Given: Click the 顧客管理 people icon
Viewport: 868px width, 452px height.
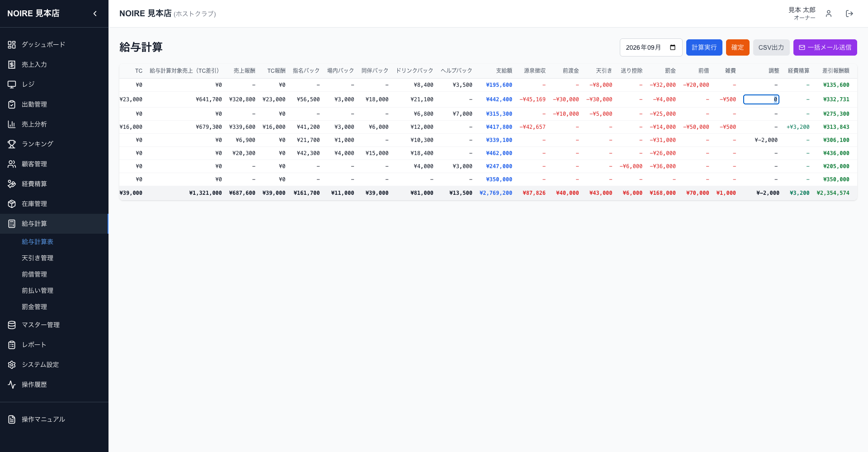Looking at the screenshot, I should tap(12, 164).
